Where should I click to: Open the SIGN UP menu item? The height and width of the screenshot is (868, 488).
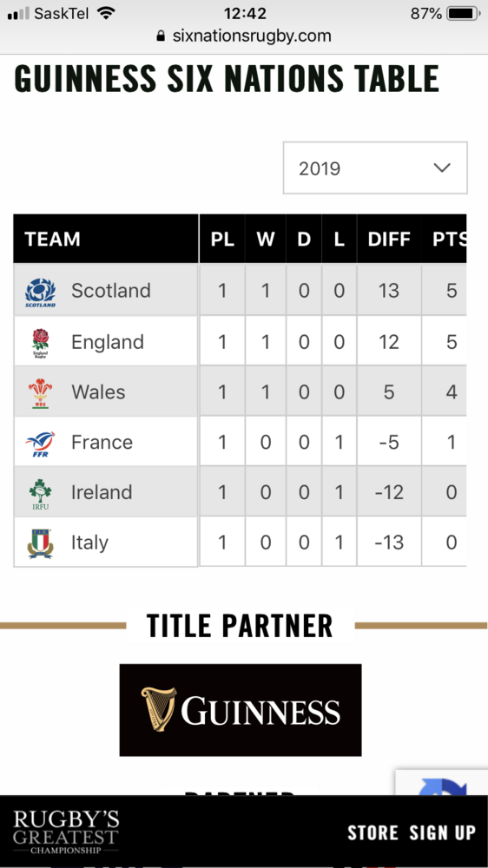443,832
